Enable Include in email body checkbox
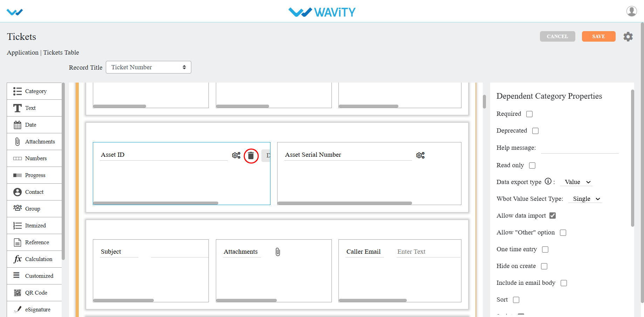This screenshot has height=317, width=644. coord(564,283)
